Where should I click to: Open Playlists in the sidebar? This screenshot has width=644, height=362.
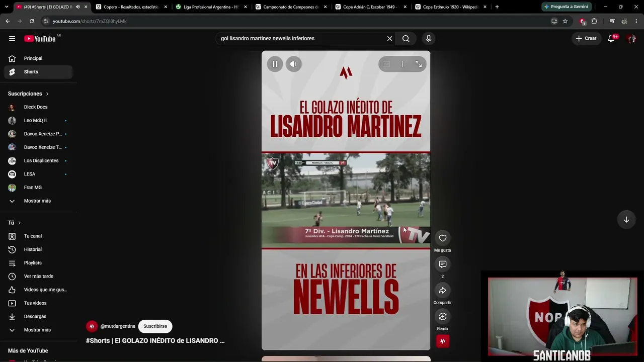click(38, 263)
